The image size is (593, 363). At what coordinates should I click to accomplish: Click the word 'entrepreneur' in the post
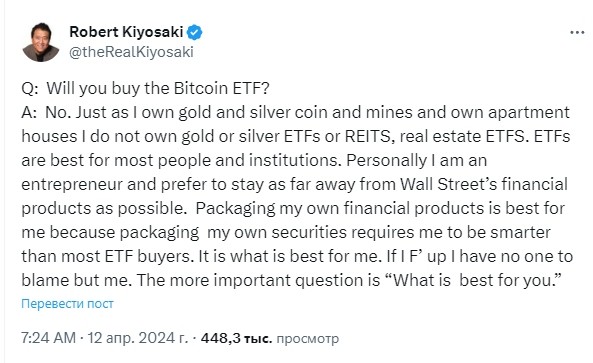(72, 185)
